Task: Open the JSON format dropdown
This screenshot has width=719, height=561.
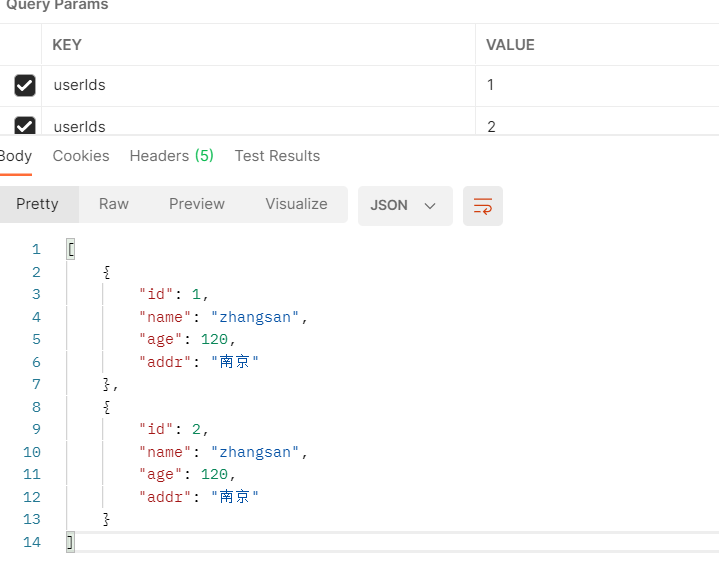Action: 404,206
